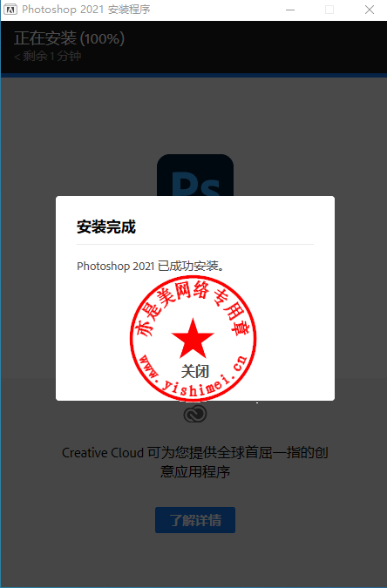Click the Photoshop Ps logo icon

195,175
